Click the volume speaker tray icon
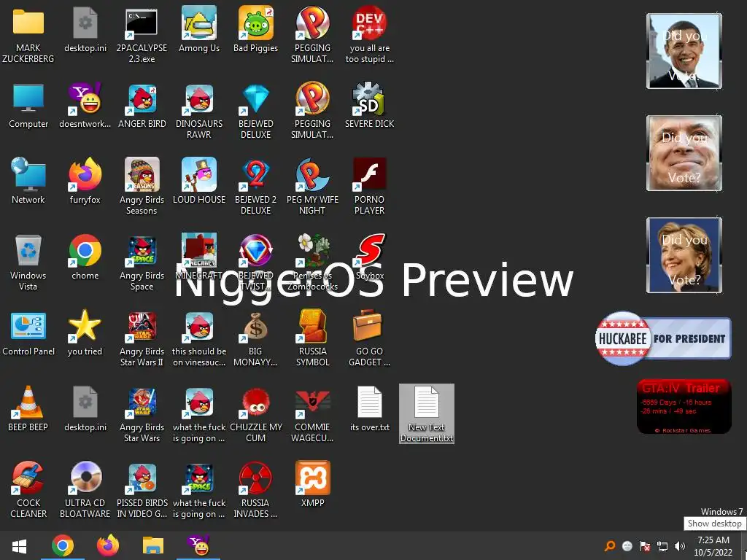The height and width of the screenshot is (560, 747). [680, 546]
